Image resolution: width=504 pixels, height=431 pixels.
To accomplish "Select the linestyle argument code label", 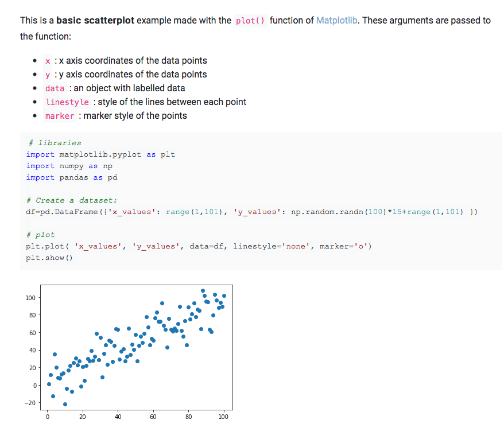I will click(67, 102).
